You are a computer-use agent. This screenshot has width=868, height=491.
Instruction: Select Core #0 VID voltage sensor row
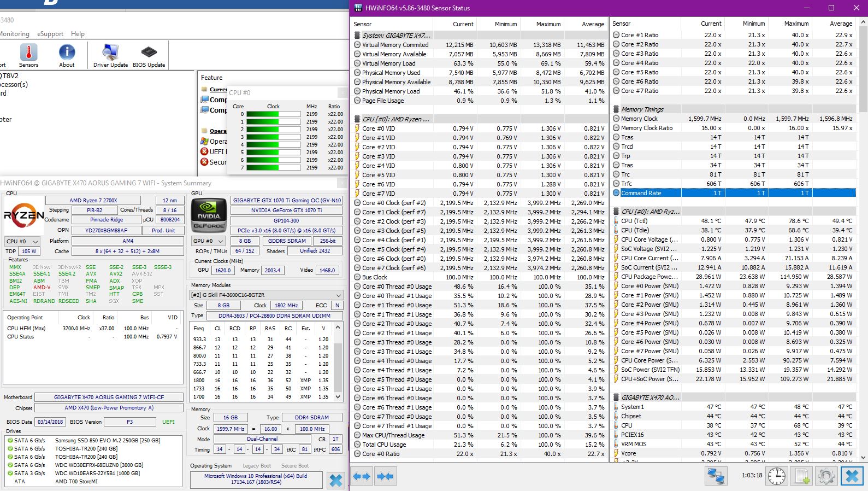480,128
